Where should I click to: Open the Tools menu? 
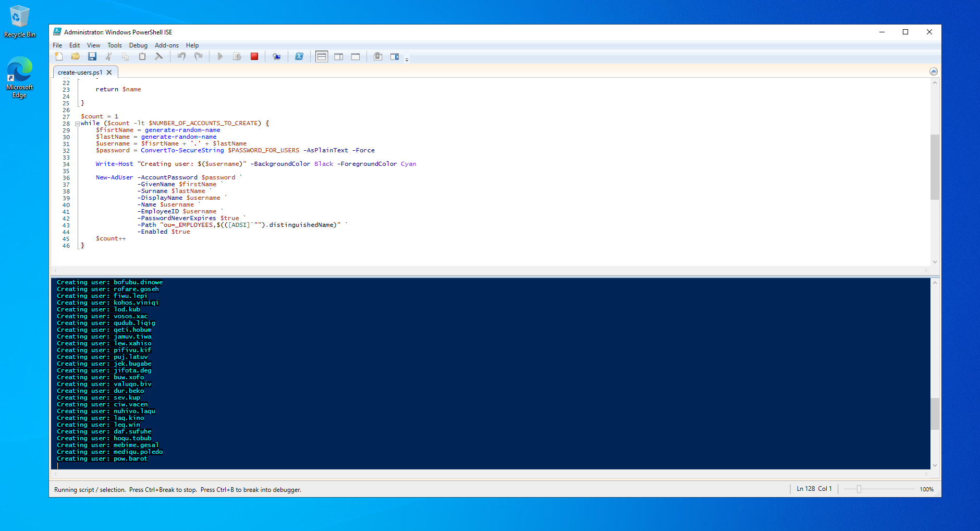click(x=115, y=45)
